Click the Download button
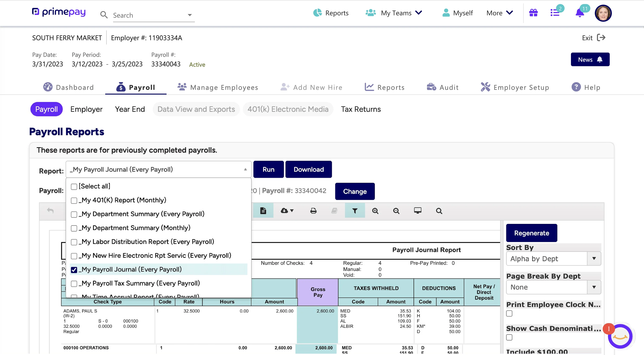Viewport: 644px width, 355px height. pyautogui.click(x=309, y=169)
